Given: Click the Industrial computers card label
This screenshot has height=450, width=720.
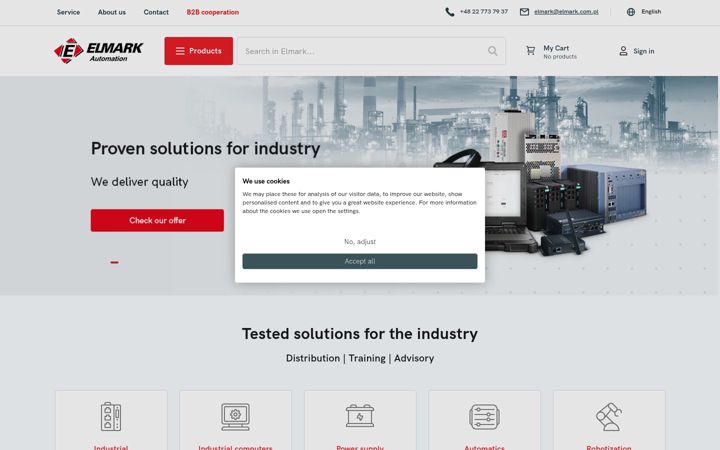Looking at the screenshot, I should (236, 447).
